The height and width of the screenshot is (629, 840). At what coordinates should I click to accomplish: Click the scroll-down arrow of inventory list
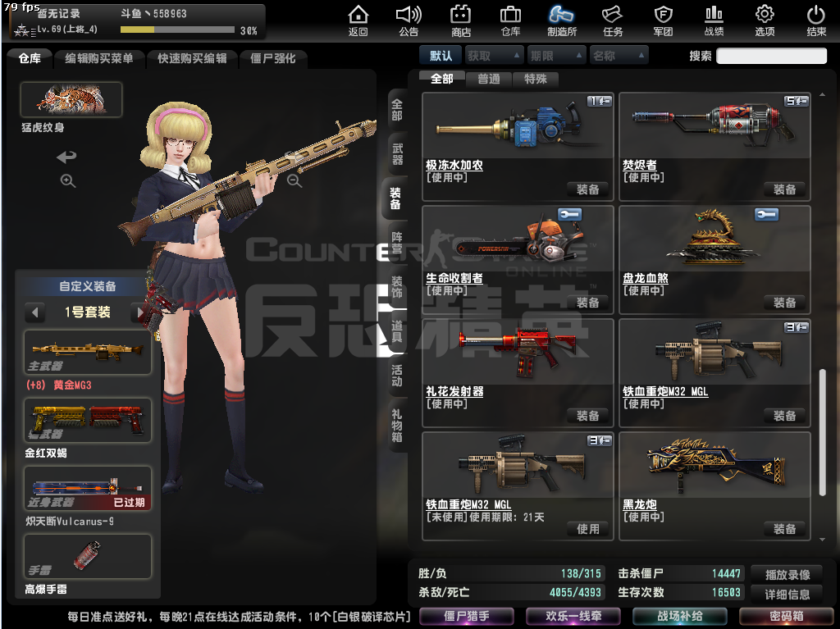tap(822, 540)
